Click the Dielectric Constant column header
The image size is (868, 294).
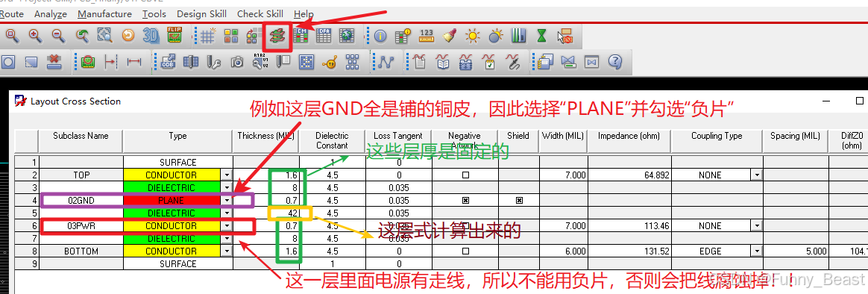click(x=332, y=141)
